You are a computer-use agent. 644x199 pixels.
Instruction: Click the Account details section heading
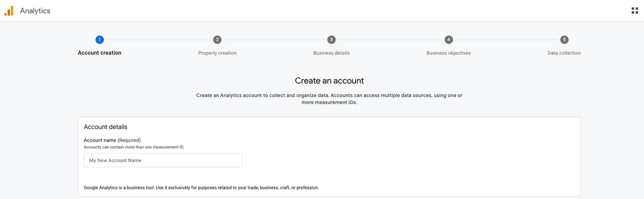pyautogui.click(x=105, y=127)
